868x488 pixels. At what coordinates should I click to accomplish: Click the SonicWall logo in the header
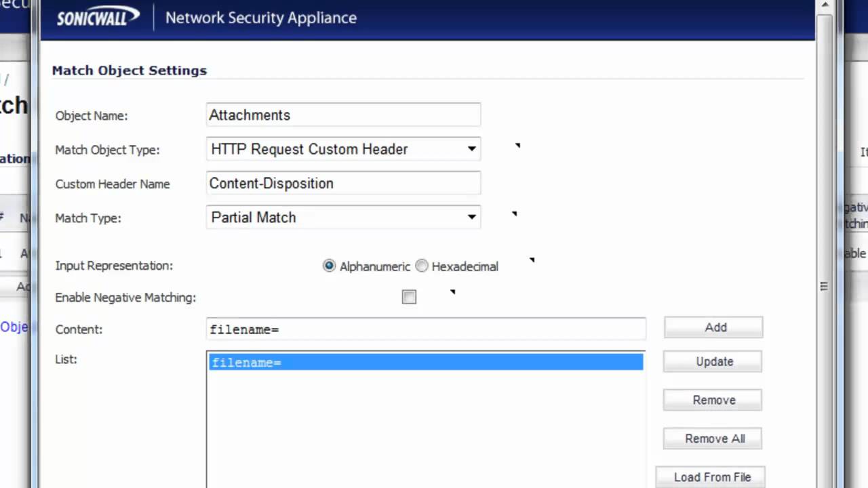(x=98, y=18)
